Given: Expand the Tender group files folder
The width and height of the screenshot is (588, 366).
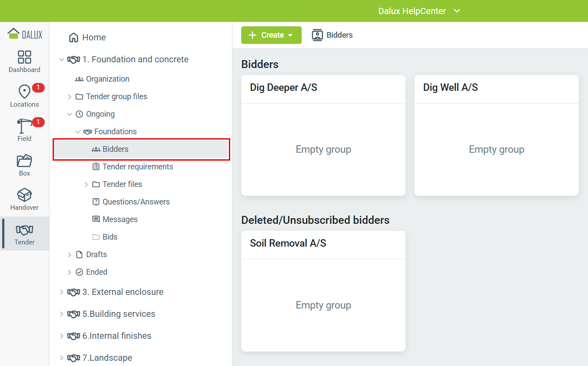Looking at the screenshot, I should pos(69,97).
